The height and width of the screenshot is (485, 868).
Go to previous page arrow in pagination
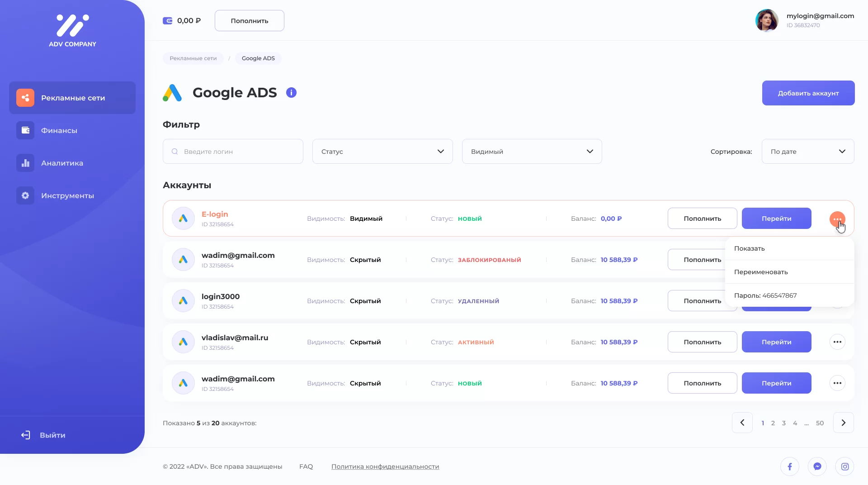(742, 423)
